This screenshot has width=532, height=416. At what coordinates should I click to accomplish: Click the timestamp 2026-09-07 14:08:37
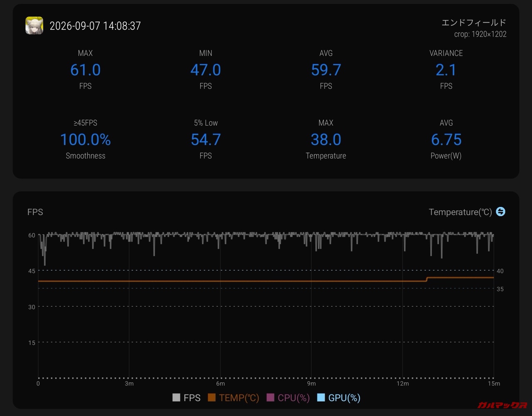[95, 26]
